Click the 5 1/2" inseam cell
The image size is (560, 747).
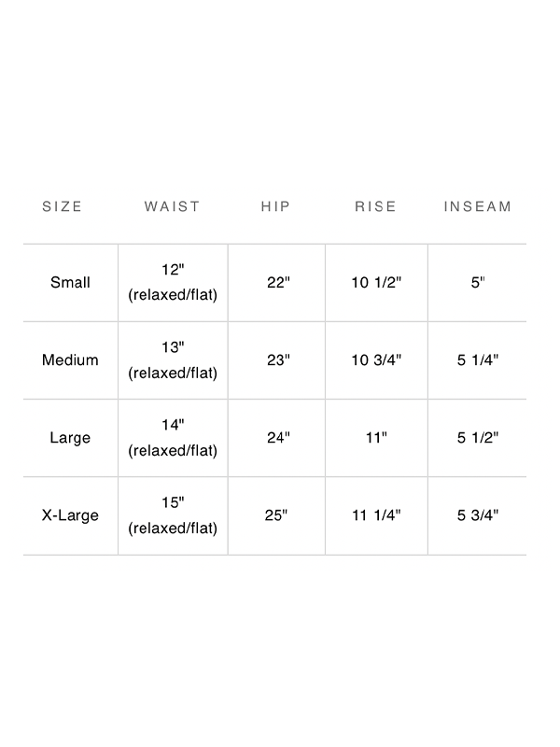click(x=478, y=438)
